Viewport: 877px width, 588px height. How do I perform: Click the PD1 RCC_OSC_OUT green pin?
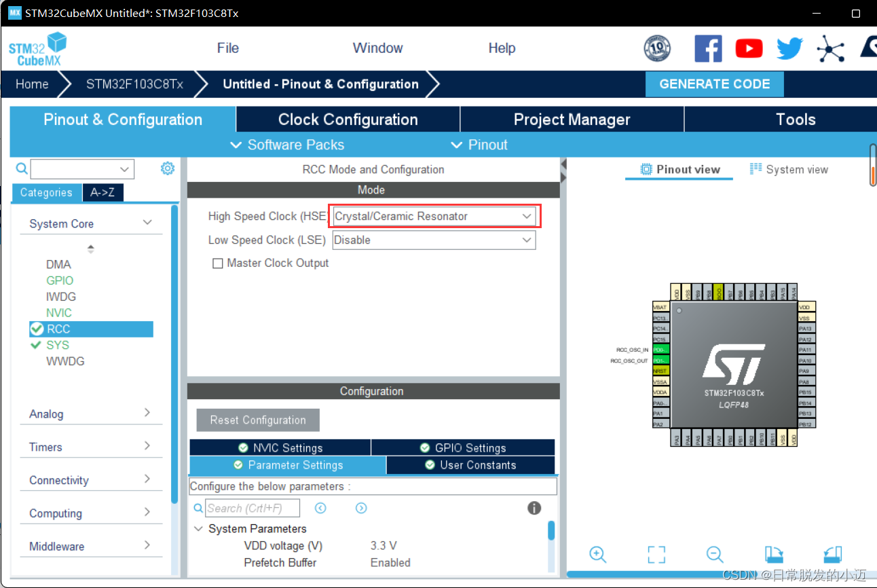(x=660, y=361)
